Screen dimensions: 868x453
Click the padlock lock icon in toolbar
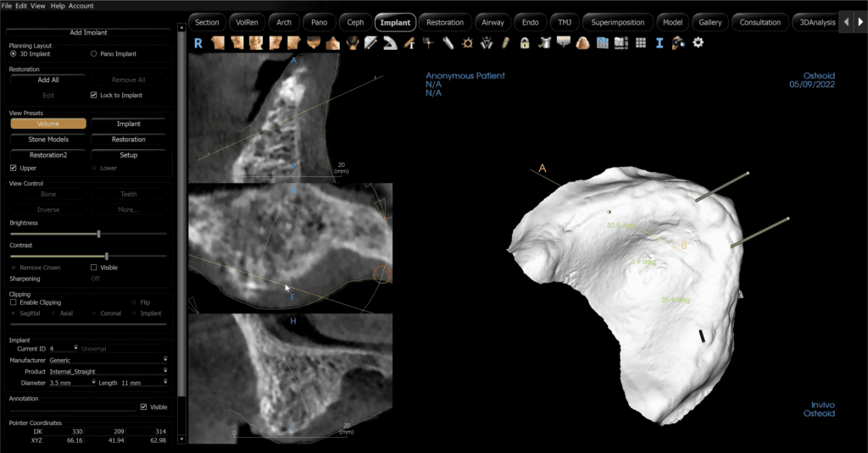click(524, 43)
